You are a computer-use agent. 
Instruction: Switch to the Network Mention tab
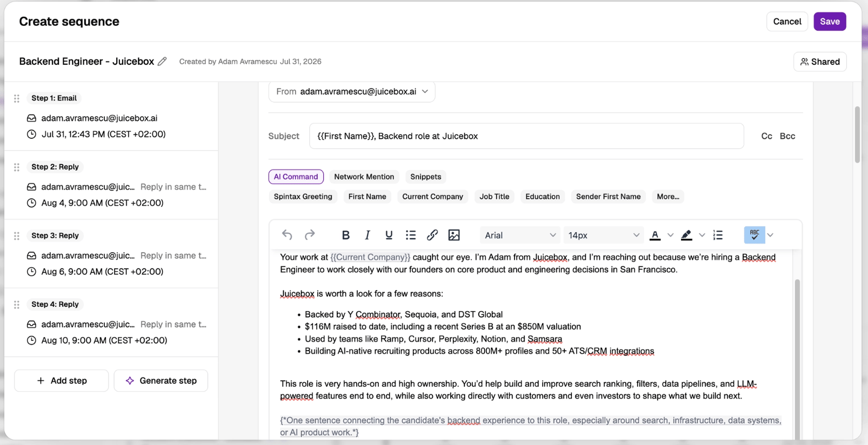click(364, 177)
